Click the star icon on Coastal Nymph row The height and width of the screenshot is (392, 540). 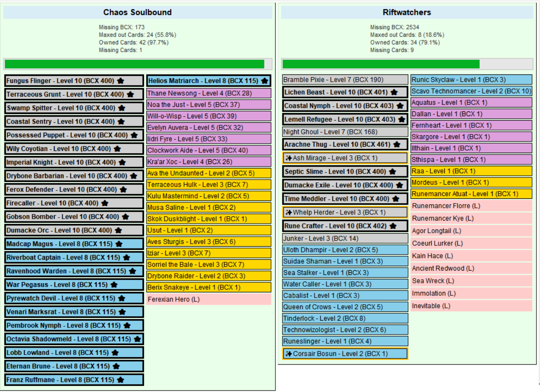coord(399,106)
